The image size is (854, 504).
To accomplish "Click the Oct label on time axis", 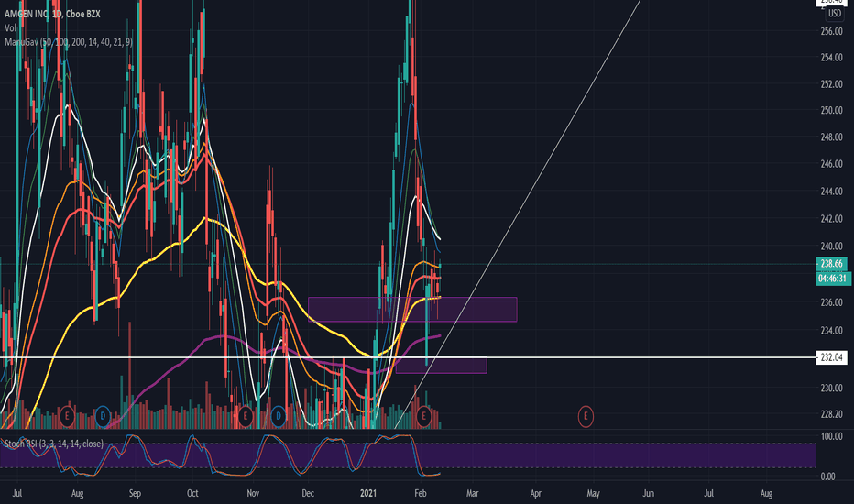I will pyautogui.click(x=192, y=493).
